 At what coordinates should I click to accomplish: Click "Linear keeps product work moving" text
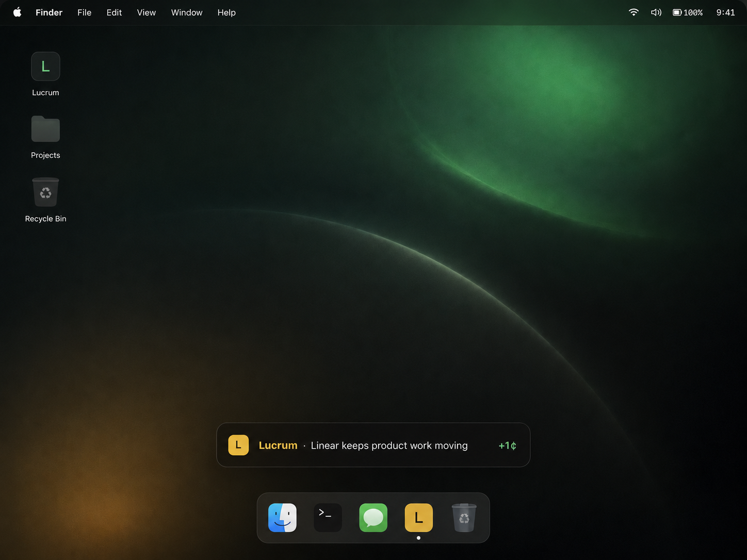pyautogui.click(x=389, y=446)
